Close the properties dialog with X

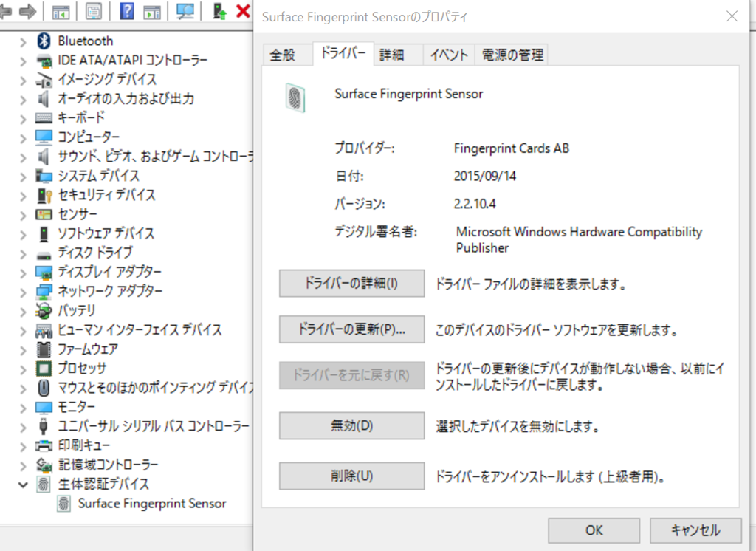(732, 16)
